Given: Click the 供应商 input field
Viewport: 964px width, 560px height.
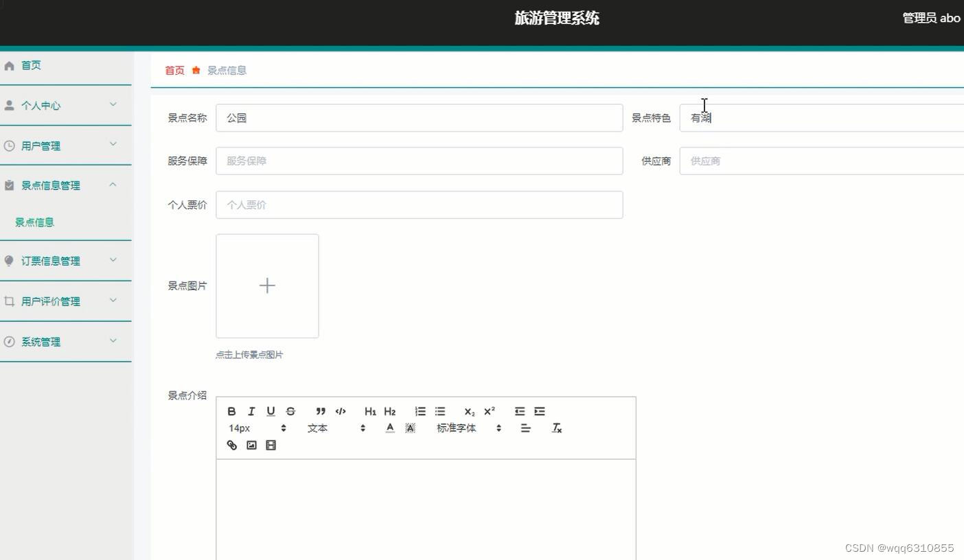Looking at the screenshot, I should point(822,161).
